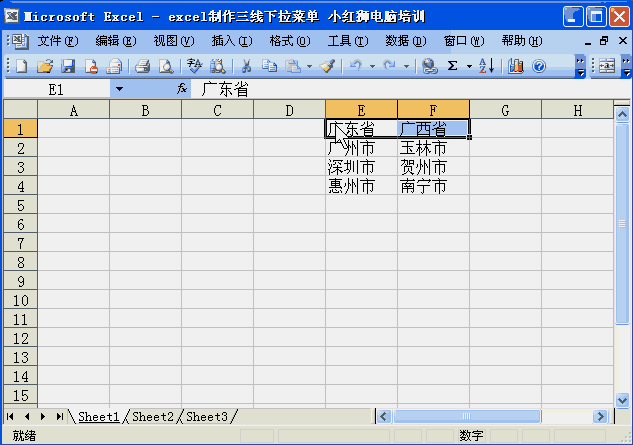Switch to the Sheet2 tab
This screenshot has width=633, height=445.
point(153,416)
